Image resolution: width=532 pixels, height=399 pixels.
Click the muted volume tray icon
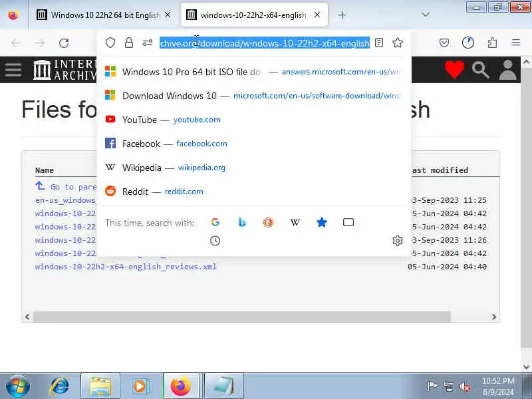tap(465, 386)
